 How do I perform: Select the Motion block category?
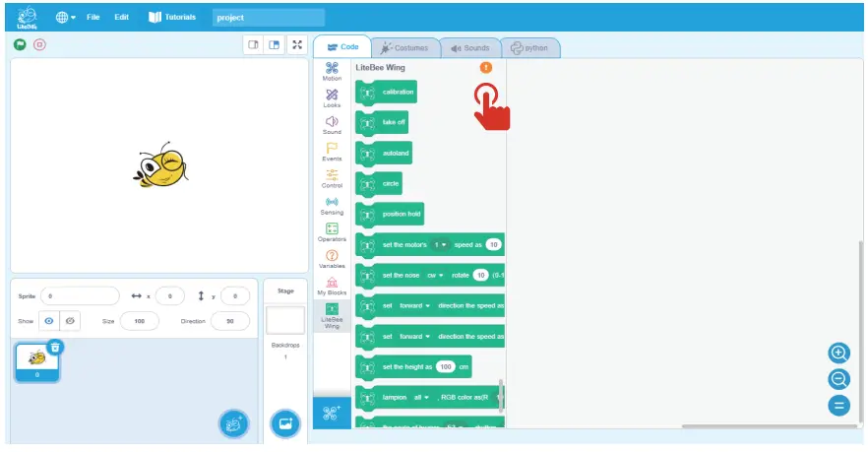[332, 72]
